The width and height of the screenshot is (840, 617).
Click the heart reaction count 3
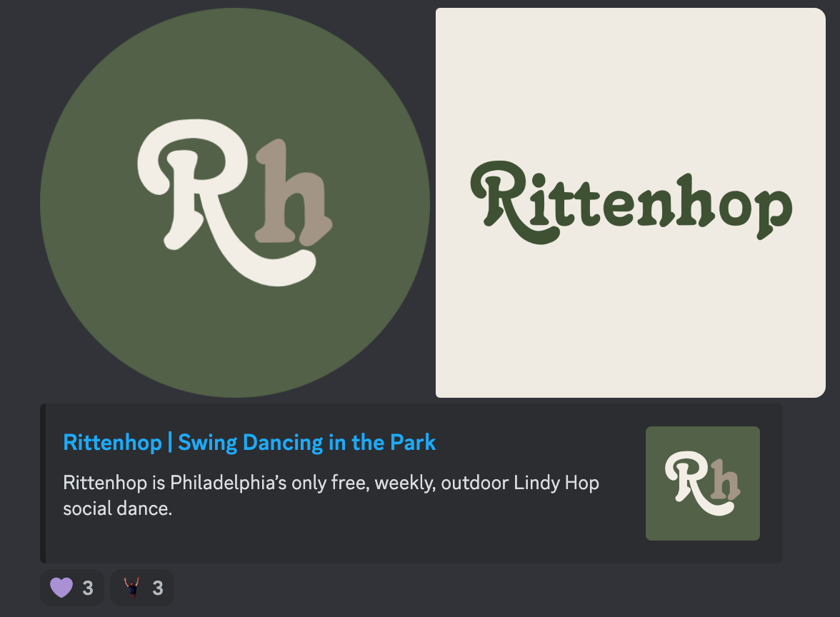[88, 588]
